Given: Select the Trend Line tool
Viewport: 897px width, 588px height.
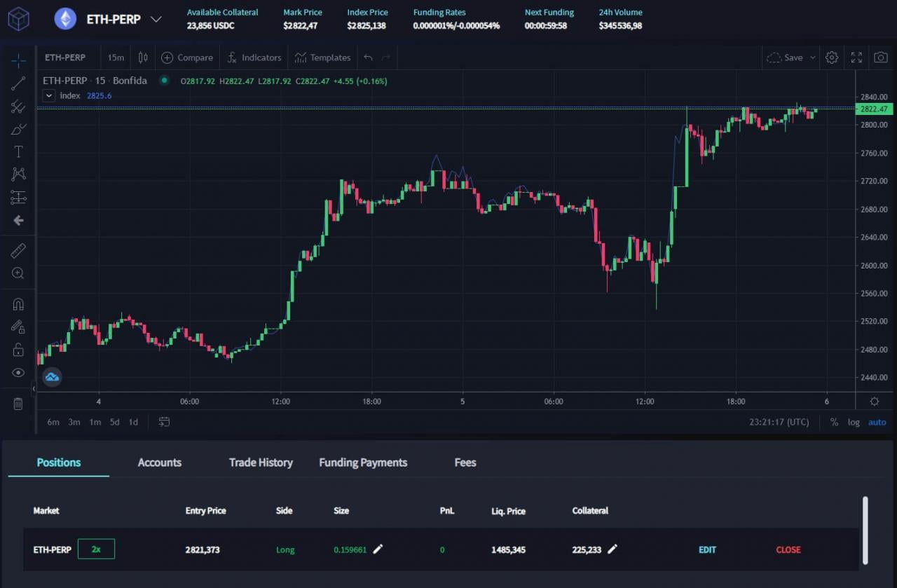Looking at the screenshot, I should (x=18, y=83).
